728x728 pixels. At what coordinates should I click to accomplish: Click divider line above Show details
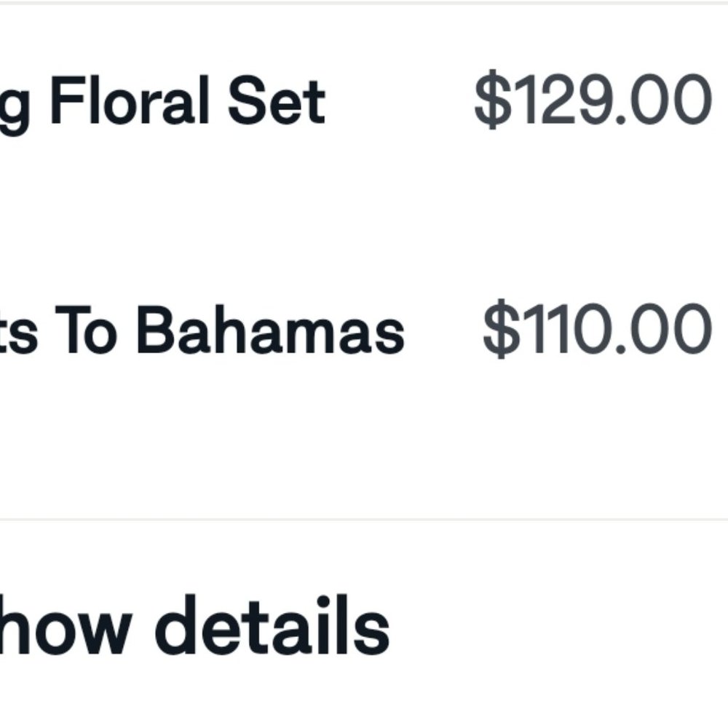[364, 519]
